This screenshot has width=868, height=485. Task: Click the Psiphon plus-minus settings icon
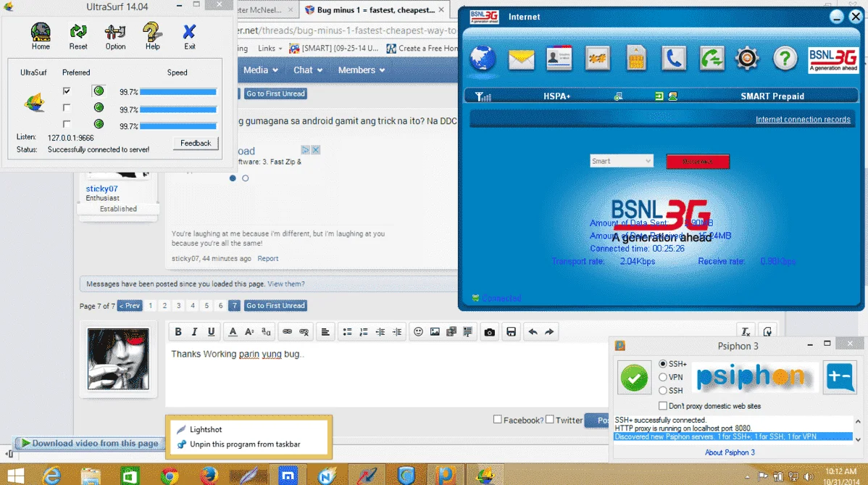coord(839,377)
